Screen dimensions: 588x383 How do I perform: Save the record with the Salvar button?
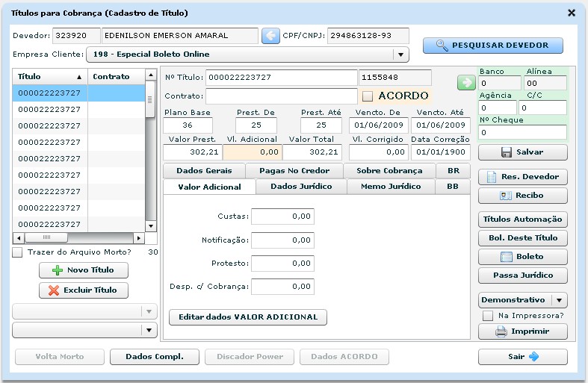pyautogui.click(x=522, y=152)
